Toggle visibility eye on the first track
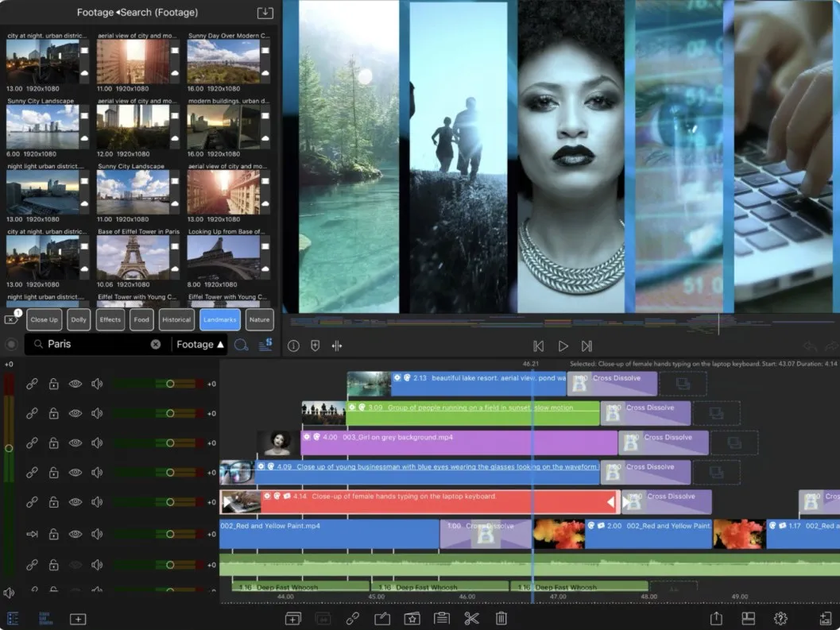This screenshot has width=840, height=630. click(75, 384)
